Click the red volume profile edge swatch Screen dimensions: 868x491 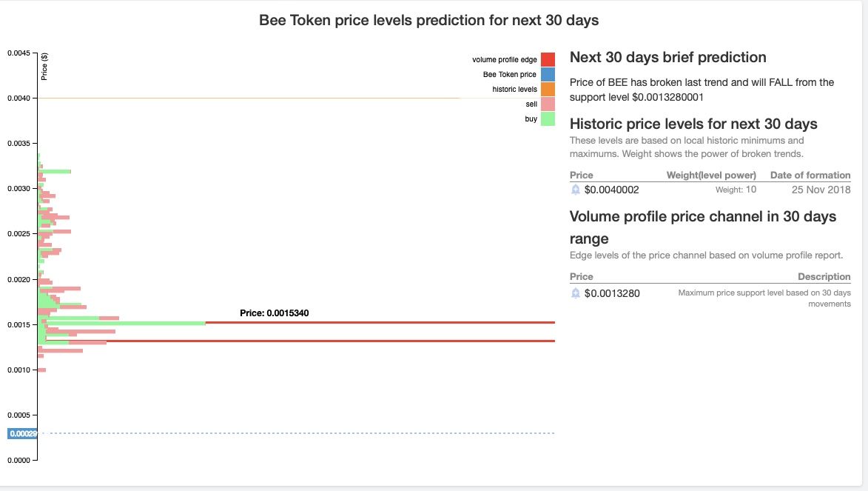[548, 59]
